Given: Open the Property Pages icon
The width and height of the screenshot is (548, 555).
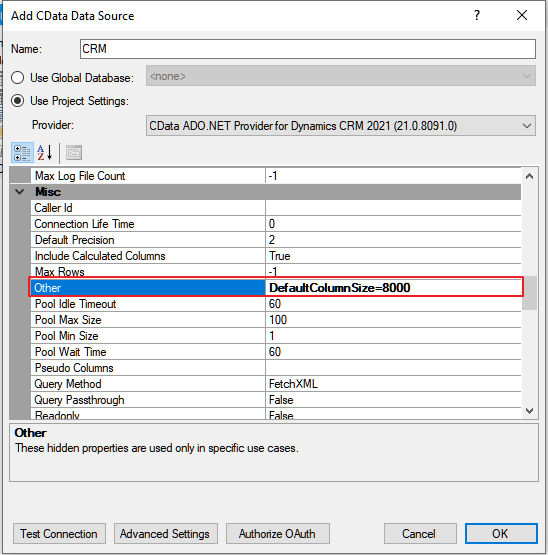Looking at the screenshot, I should coord(74,153).
